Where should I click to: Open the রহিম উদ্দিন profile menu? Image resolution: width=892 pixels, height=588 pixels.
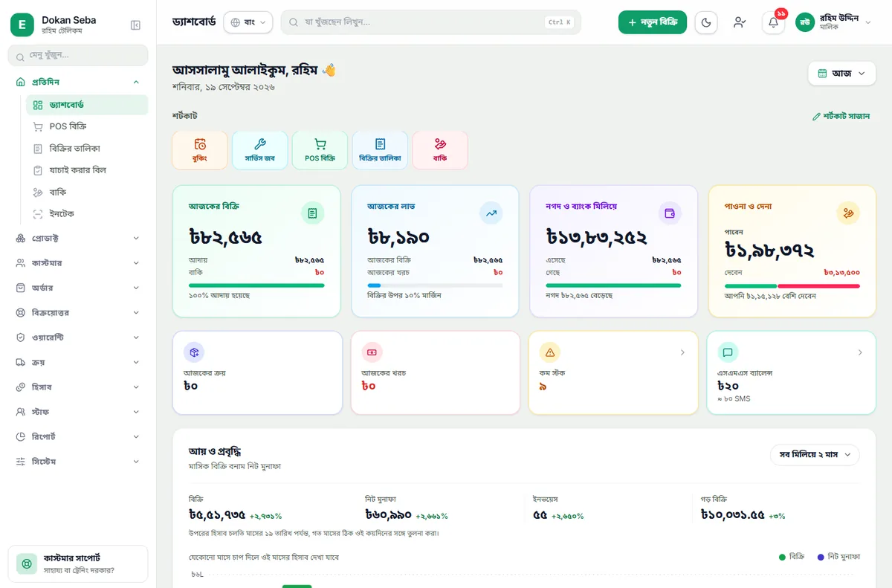(x=833, y=22)
